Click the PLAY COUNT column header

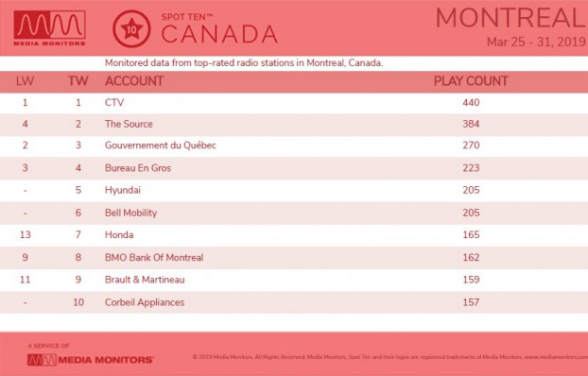[x=471, y=81]
